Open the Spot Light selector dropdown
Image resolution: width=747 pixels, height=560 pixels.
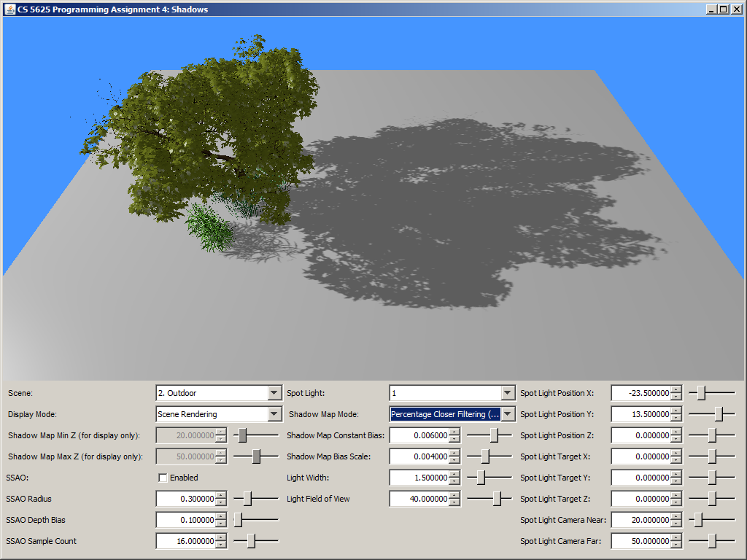pyautogui.click(x=508, y=393)
